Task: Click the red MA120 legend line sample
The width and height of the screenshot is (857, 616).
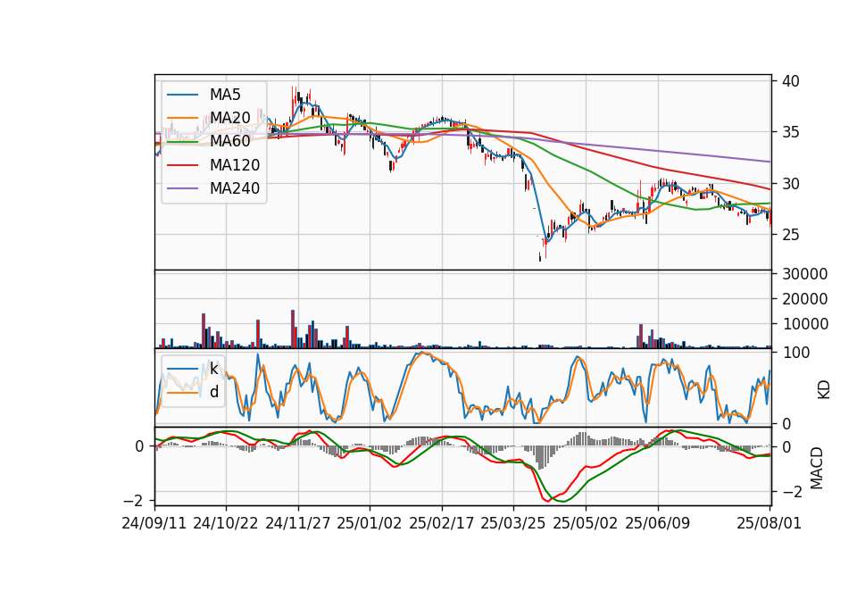Action: pos(182,165)
